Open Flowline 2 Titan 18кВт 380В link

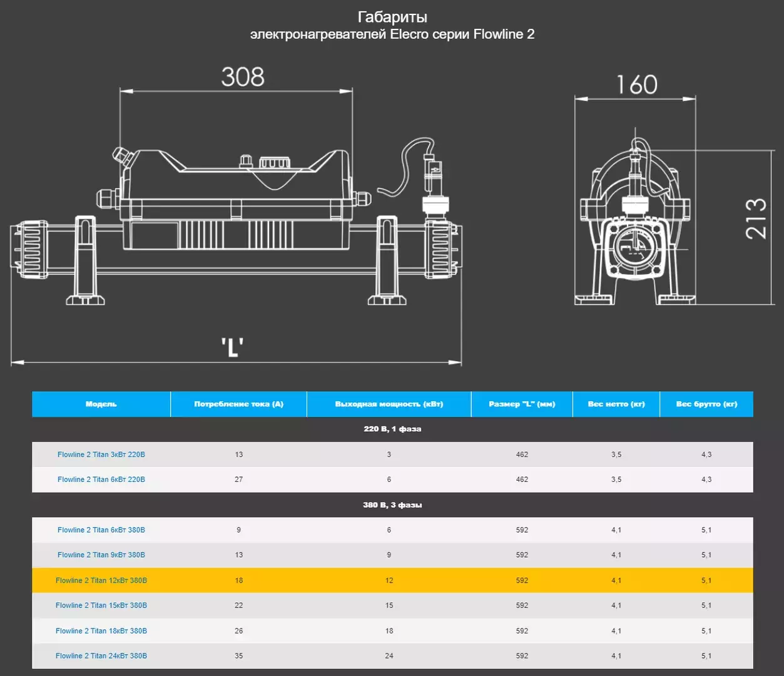pos(101,631)
